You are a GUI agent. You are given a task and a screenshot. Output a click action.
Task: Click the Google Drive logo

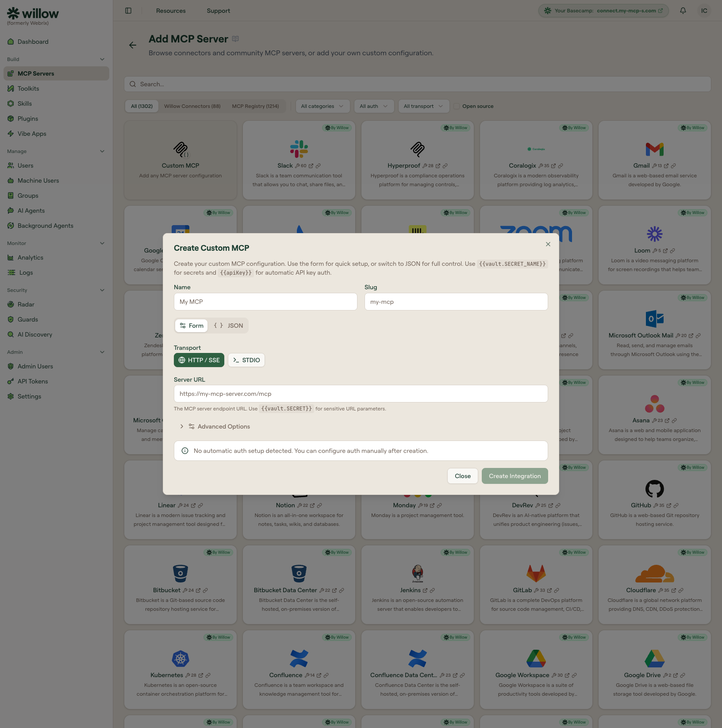655,659
